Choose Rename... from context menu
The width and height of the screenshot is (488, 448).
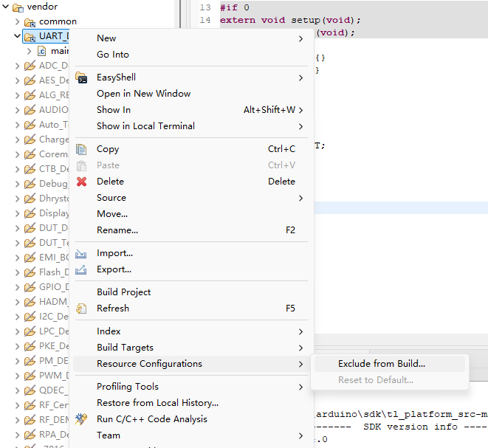(x=191, y=230)
